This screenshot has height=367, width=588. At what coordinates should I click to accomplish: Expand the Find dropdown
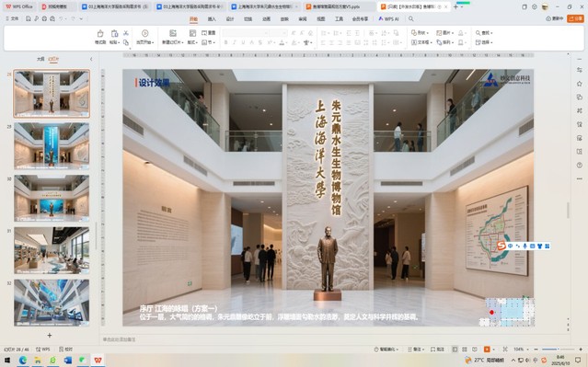484,33
